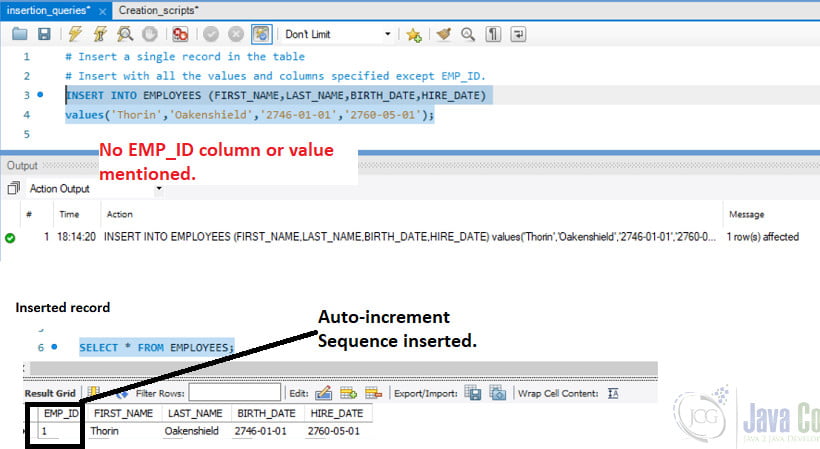Image resolution: width=820 pixels, height=449 pixels.
Task: Click the values line on line 4
Action: [x=249, y=115]
